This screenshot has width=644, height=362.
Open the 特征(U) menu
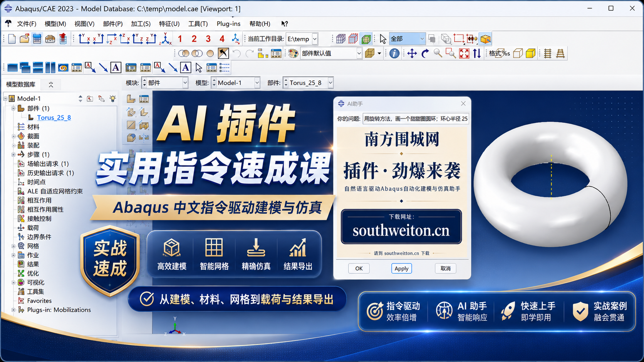169,24
